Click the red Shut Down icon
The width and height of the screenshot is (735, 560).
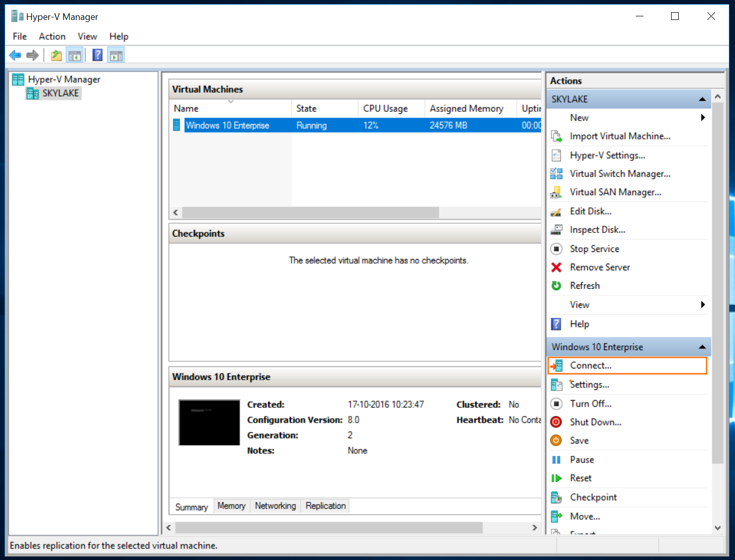point(557,422)
